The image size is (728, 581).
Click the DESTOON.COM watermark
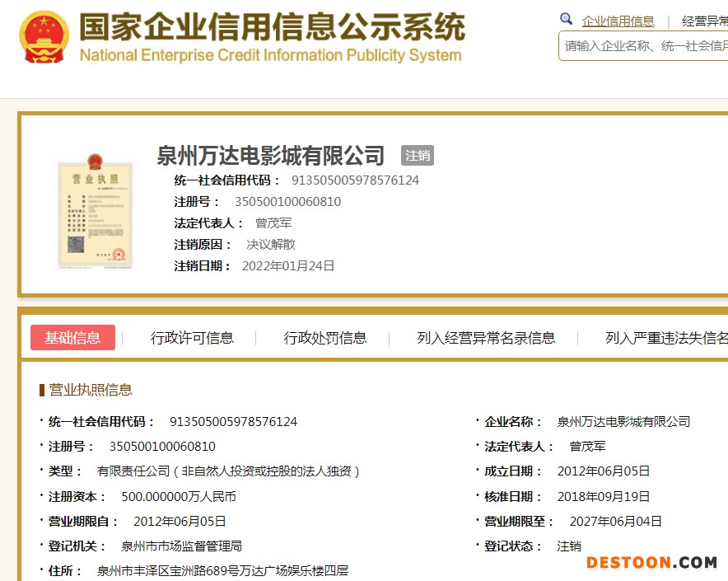click(x=651, y=563)
